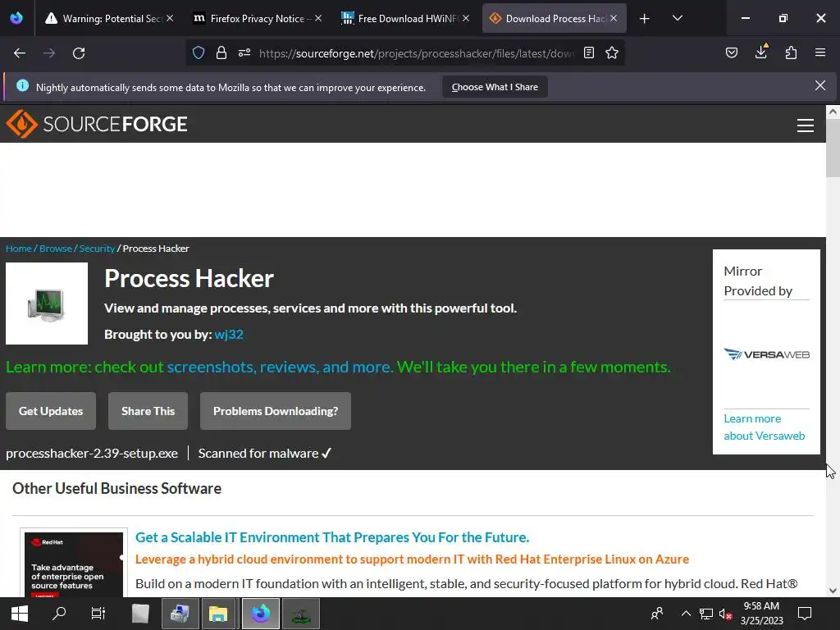Go back to the previous page
The width and height of the screenshot is (840, 630).
pyautogui.click(x=20, y=53)
